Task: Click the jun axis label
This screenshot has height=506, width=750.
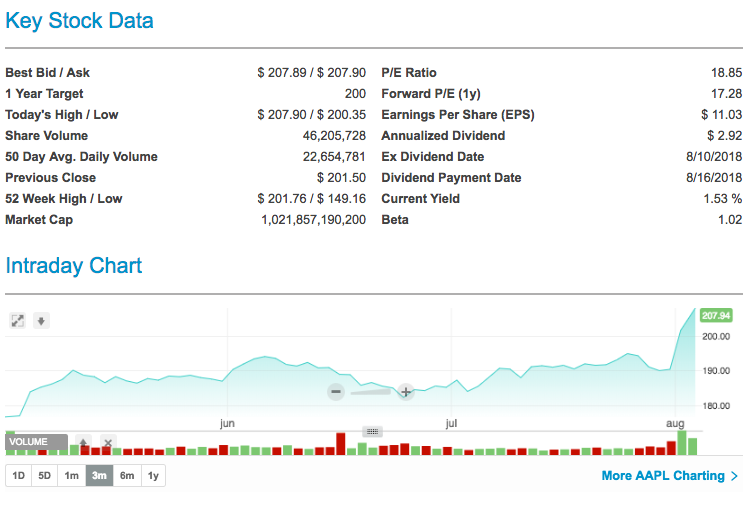Action: (227, 423)
